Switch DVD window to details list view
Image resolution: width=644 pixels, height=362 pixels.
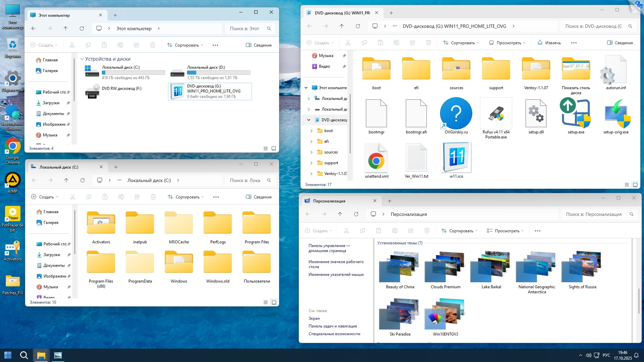point(627,185)
